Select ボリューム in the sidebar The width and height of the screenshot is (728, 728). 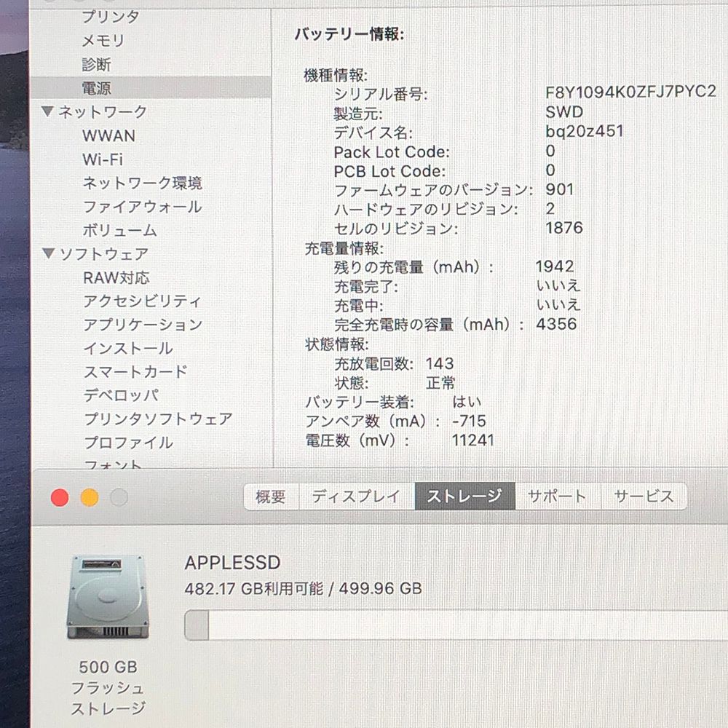[x=120, y=230]
